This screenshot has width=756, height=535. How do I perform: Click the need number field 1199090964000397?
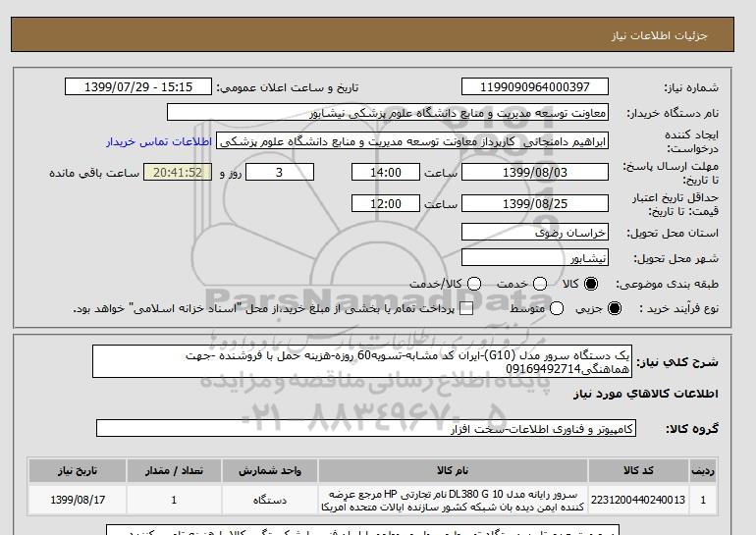535,86
